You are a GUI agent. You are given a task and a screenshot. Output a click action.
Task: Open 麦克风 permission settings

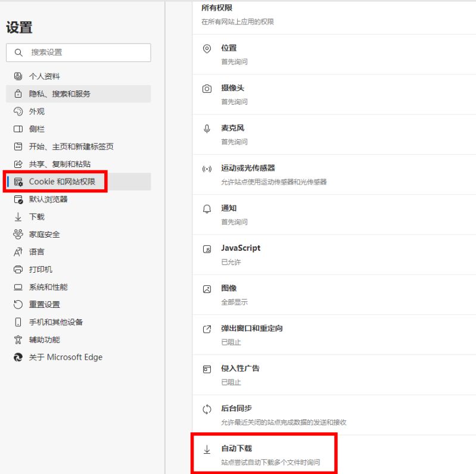click(334, 135)
